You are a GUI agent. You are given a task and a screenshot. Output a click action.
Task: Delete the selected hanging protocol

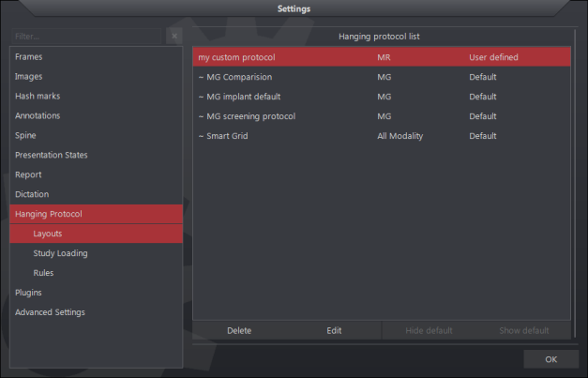239,330
